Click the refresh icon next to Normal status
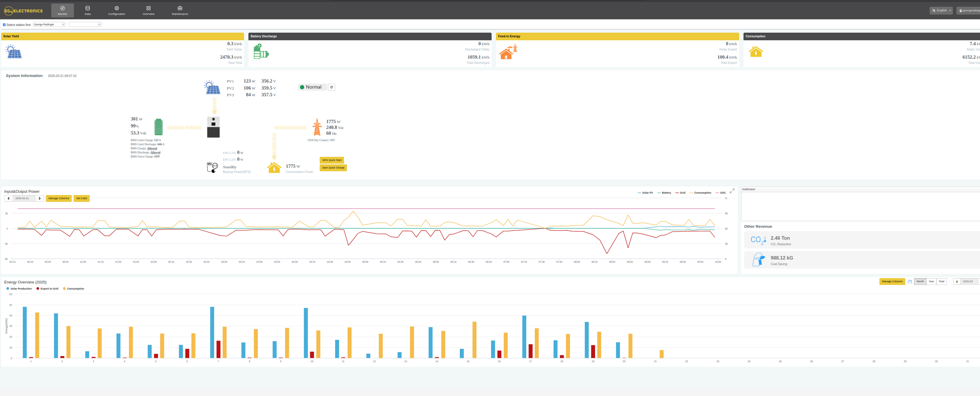 [x=331, y=87]
